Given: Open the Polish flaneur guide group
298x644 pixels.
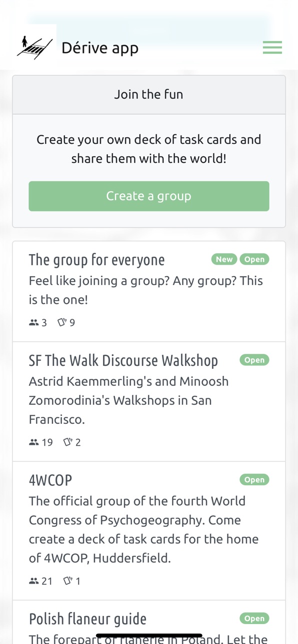Looking at the screenshot, I should (87, 619).
